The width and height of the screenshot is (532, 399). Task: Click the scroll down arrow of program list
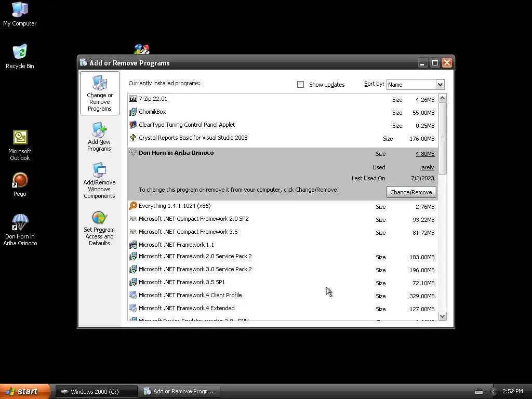tap(443, 316)
